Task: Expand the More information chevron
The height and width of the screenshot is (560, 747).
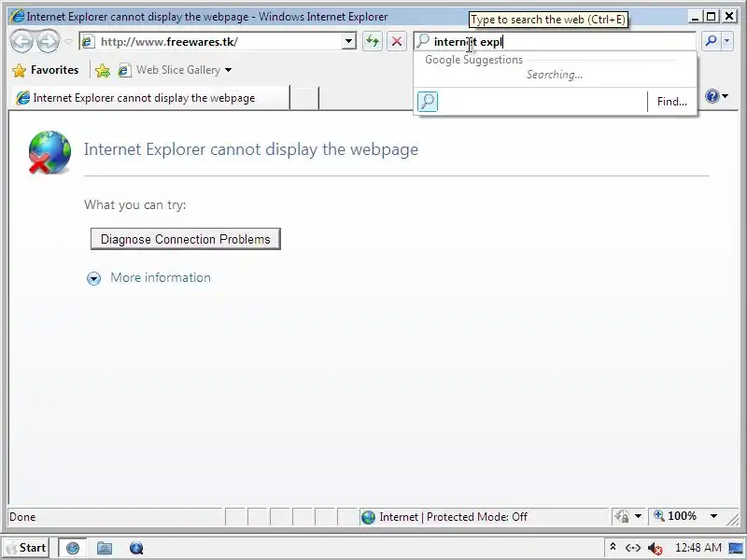Action: [x=94, y=278]
